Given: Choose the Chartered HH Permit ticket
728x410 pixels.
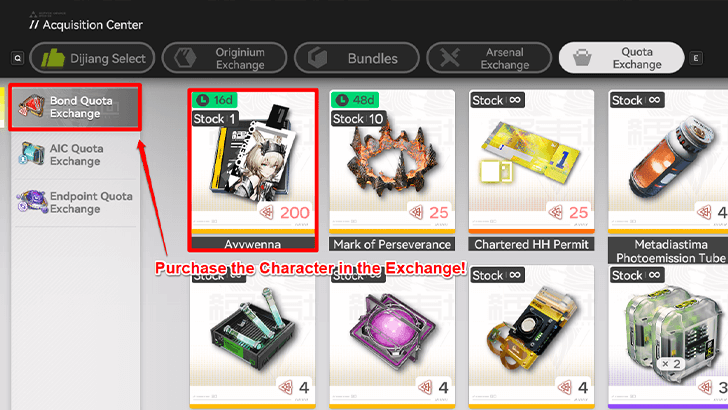Looking at the screenshot, I should click(x=531, y=170).
